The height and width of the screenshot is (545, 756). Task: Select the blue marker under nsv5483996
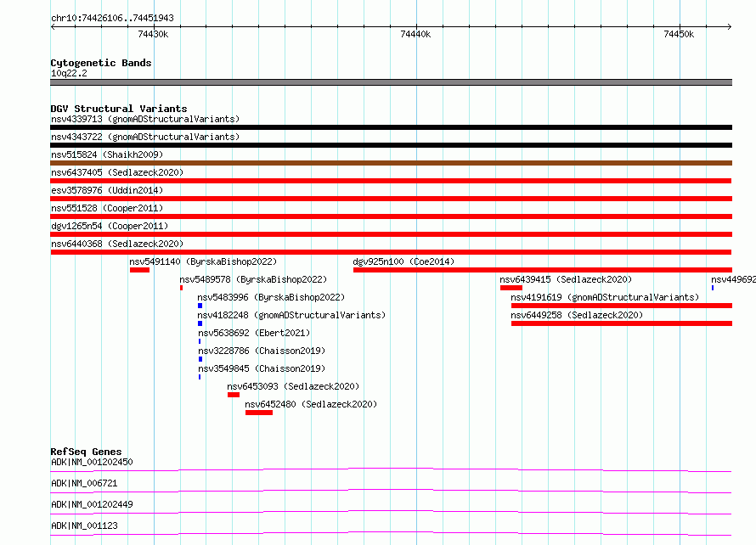(200, 306)
